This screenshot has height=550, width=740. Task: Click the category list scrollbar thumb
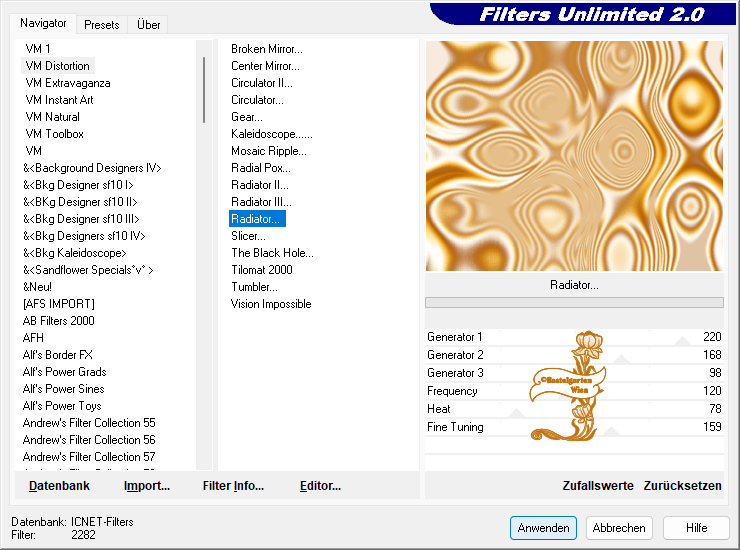click(x=204, y=90)
